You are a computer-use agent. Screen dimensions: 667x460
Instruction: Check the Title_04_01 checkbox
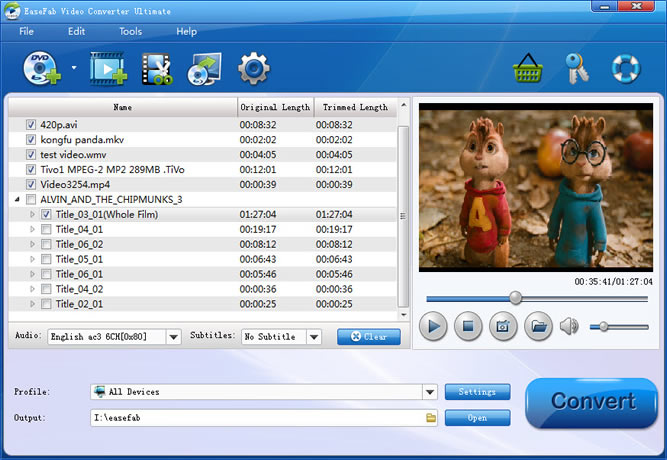46,229
